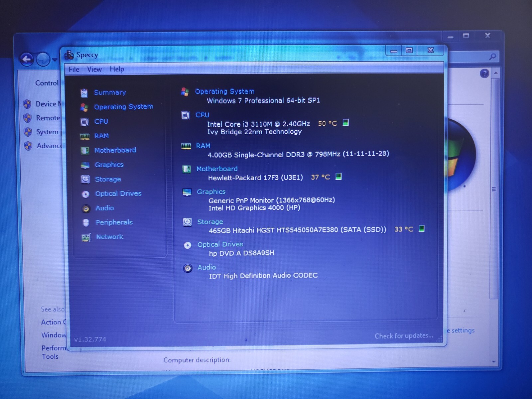Image resolution: width=532 pixels, height=399 pixels.
Task: Select Optical Drives in the sidebar
Action: 118,194
